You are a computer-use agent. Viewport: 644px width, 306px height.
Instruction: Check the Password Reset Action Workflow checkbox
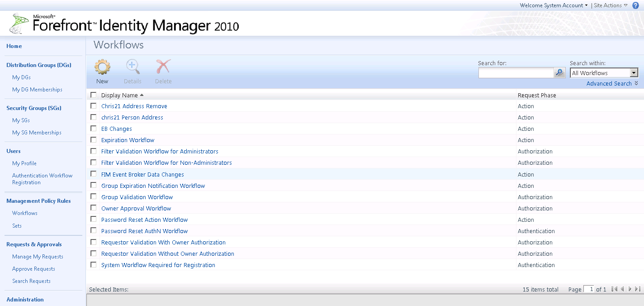[94, 219]
